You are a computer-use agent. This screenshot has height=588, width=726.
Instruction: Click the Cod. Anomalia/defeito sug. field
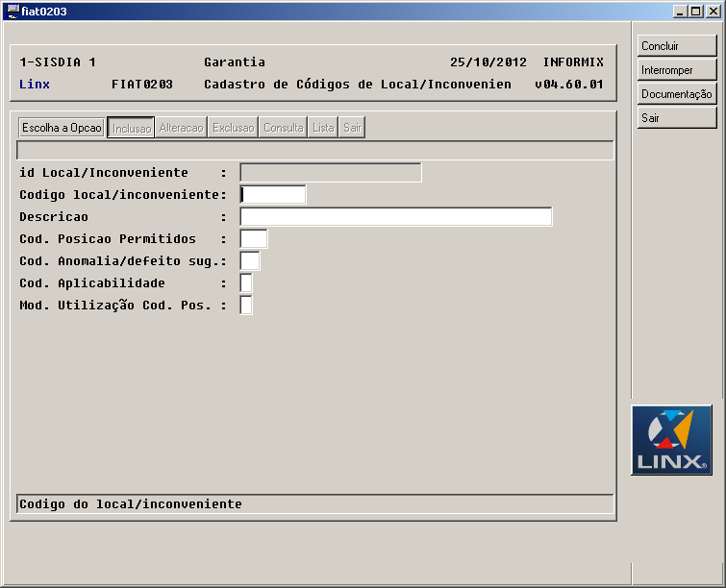tap(250, 261)
